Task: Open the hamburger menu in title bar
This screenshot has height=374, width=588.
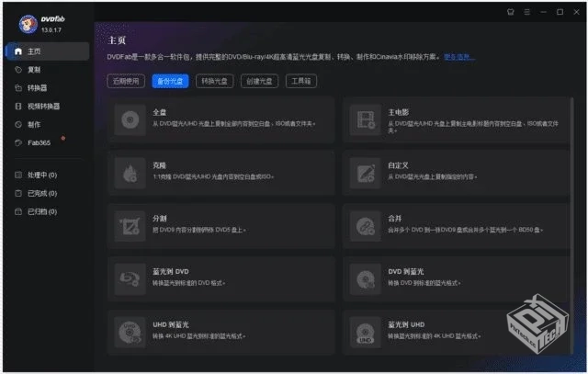Action: [526, 12]
